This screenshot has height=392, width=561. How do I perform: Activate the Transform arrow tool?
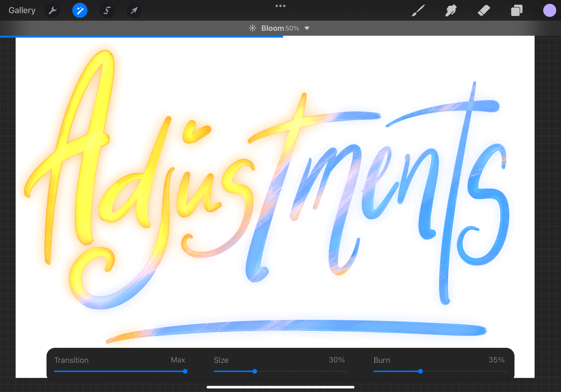pos(134,11)
